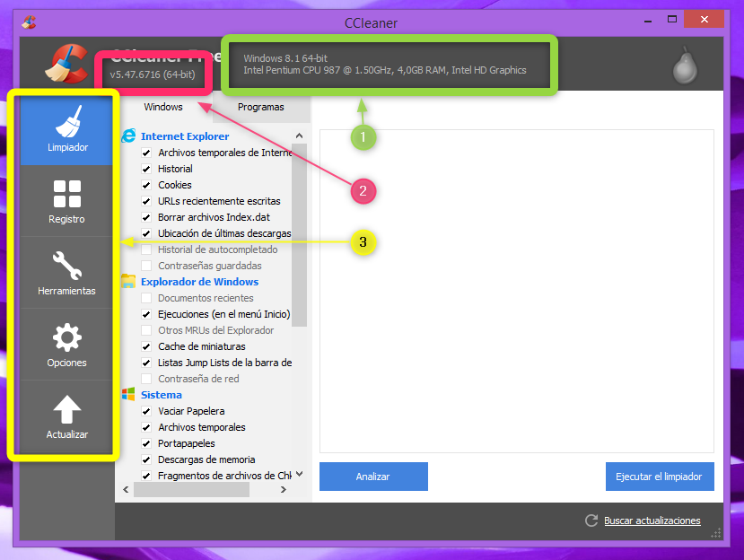Click the Intel Pentium CPU specs text
The width and height of the screenshot is (744, 560).
(385, 70)
